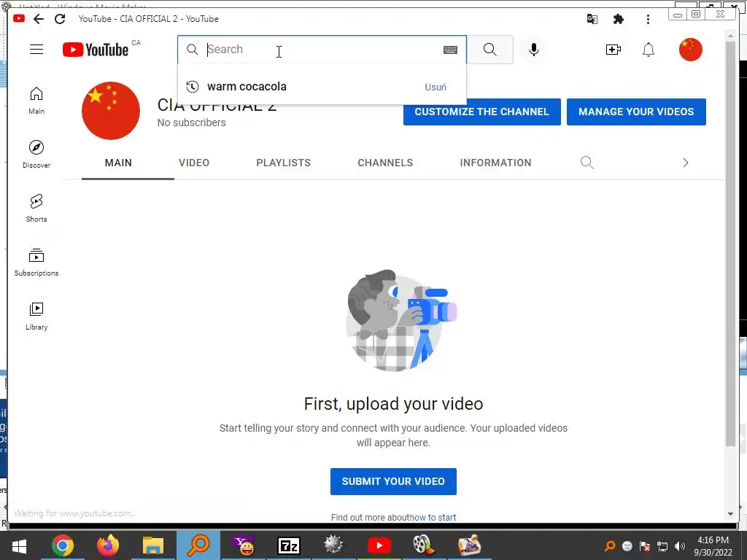Open the orange magnifier taskbar app
Image resolution: width=747 pixels, height=560 pixels.
click(x=198, y=545)
